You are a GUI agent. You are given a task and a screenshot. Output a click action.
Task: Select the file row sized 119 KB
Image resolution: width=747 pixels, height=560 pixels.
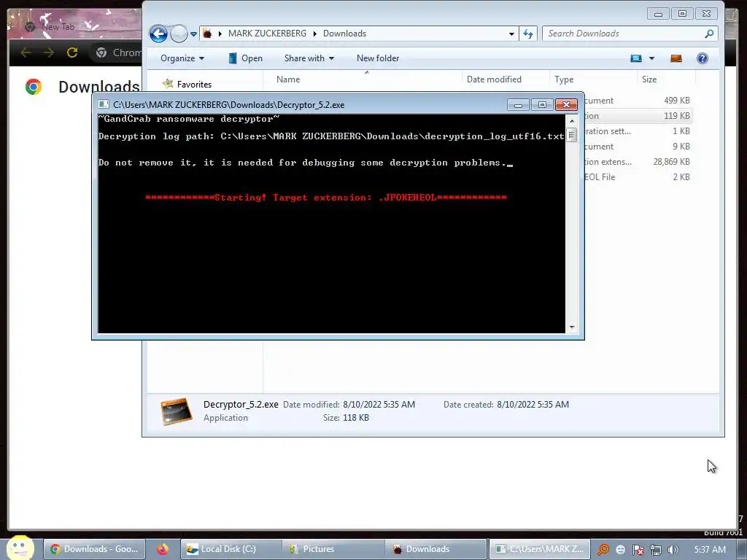[638, 116]
